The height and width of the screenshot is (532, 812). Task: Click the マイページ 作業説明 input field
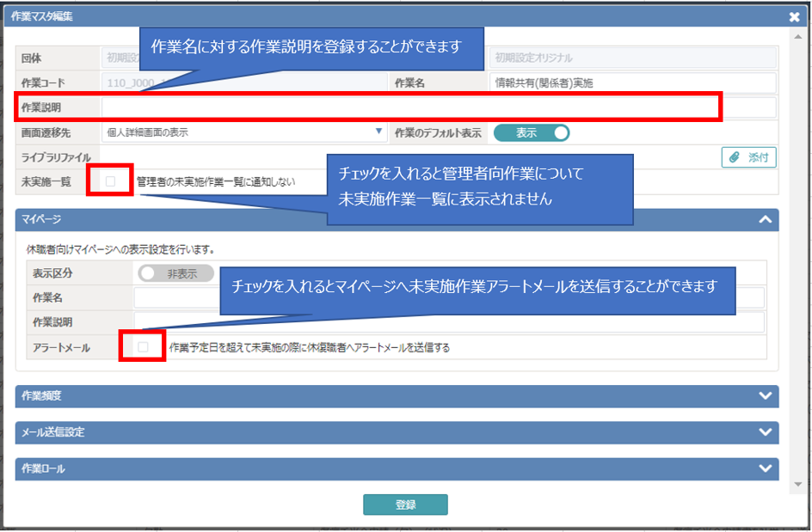(447, 322)
